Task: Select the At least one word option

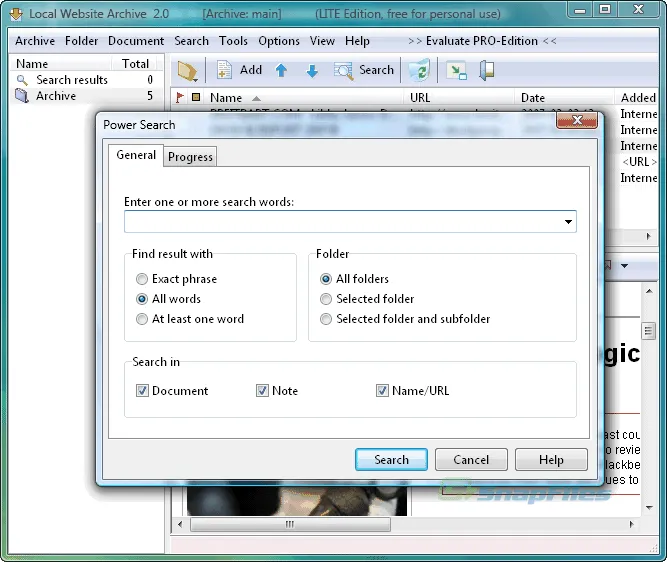Action: click(142, 319)
